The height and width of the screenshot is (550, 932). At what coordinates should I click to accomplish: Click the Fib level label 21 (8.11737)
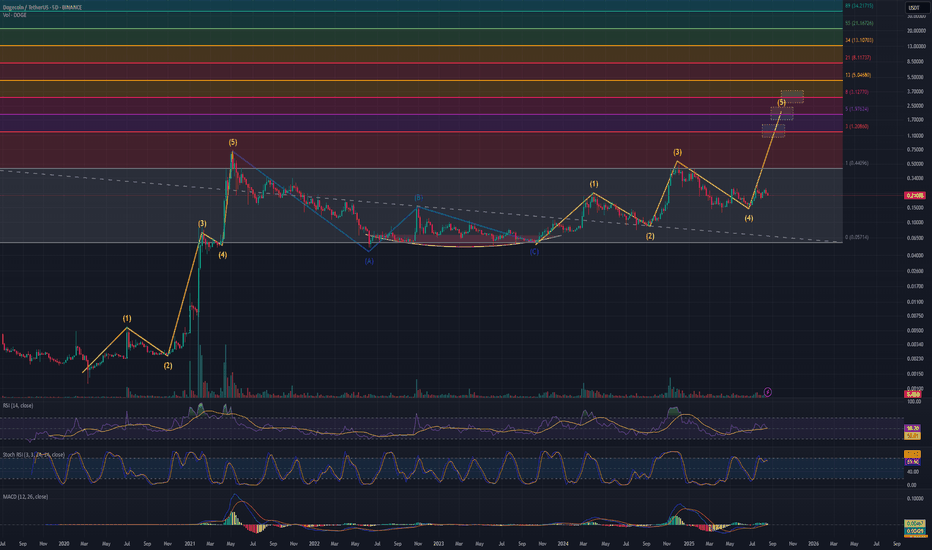pyautogui.click(x=858, y=58)
